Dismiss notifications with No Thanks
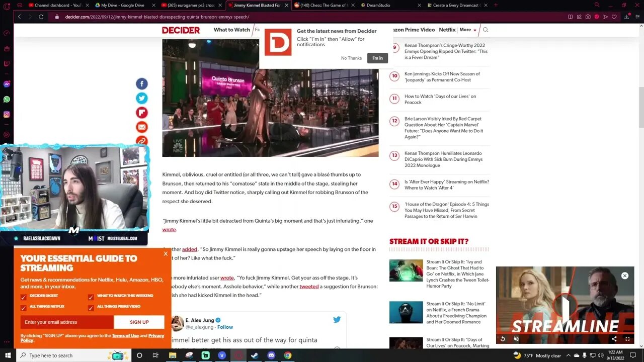 tap(351, 58)
